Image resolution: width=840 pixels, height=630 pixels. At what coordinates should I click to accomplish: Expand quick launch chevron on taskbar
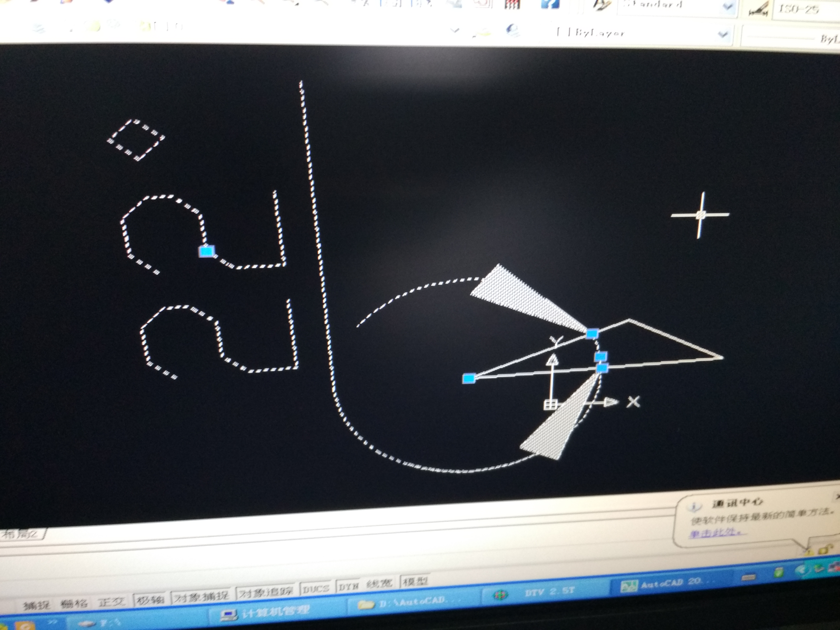coord(52,622)
